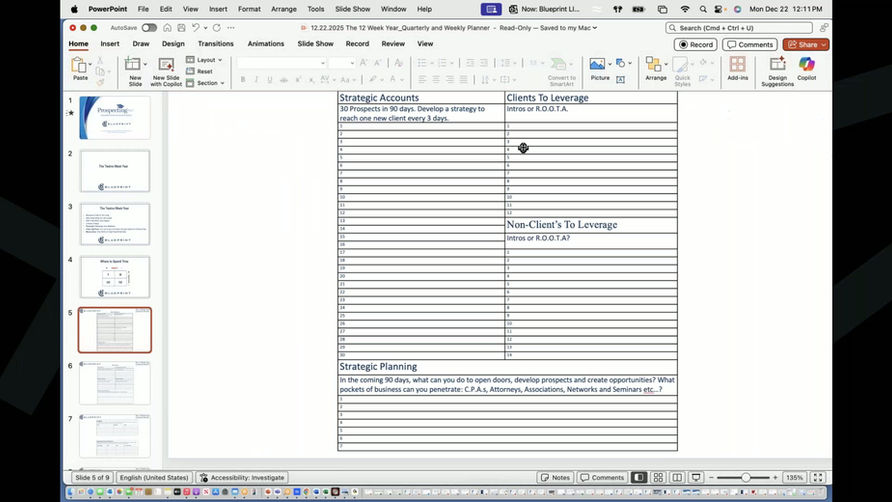The height and width of the screenshot is (502, 892).
Task: Insert a Picture from the ribbon
Action: pos(597,64)
